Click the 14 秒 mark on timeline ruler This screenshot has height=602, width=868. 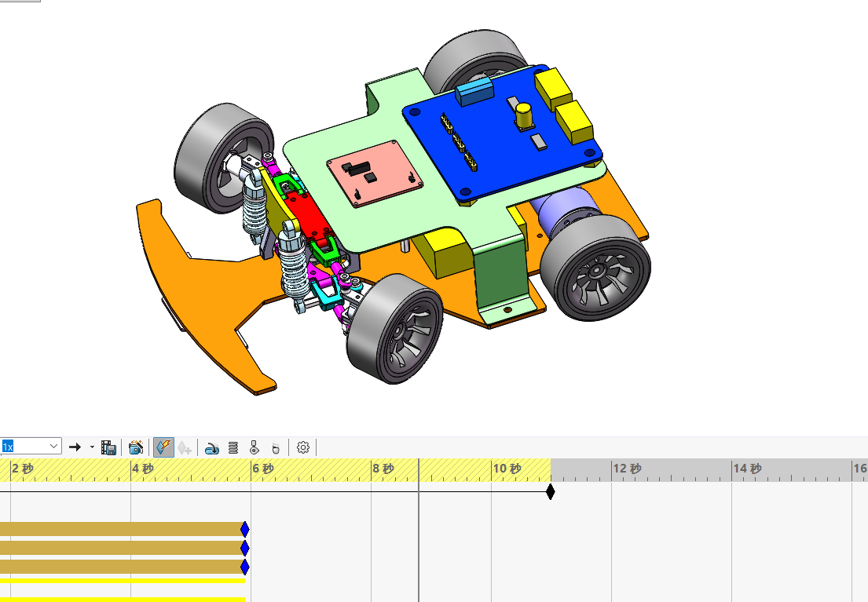pyautogui.click(x=747, y=469)
